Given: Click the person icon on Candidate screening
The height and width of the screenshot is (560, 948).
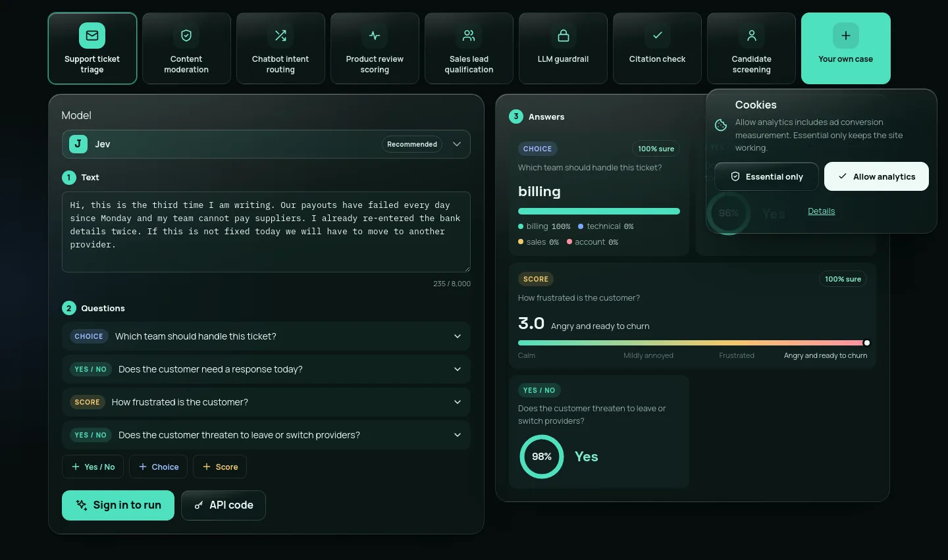Looking at the screenshot, I should 752,36.
